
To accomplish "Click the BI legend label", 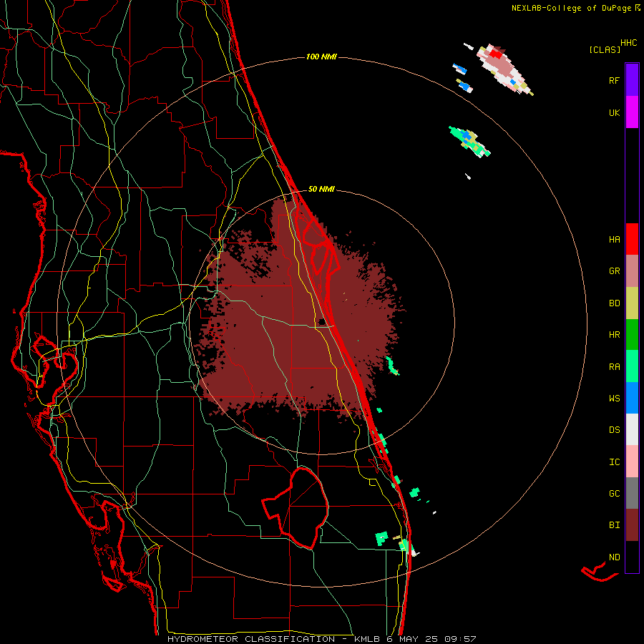I will [614, 525].
